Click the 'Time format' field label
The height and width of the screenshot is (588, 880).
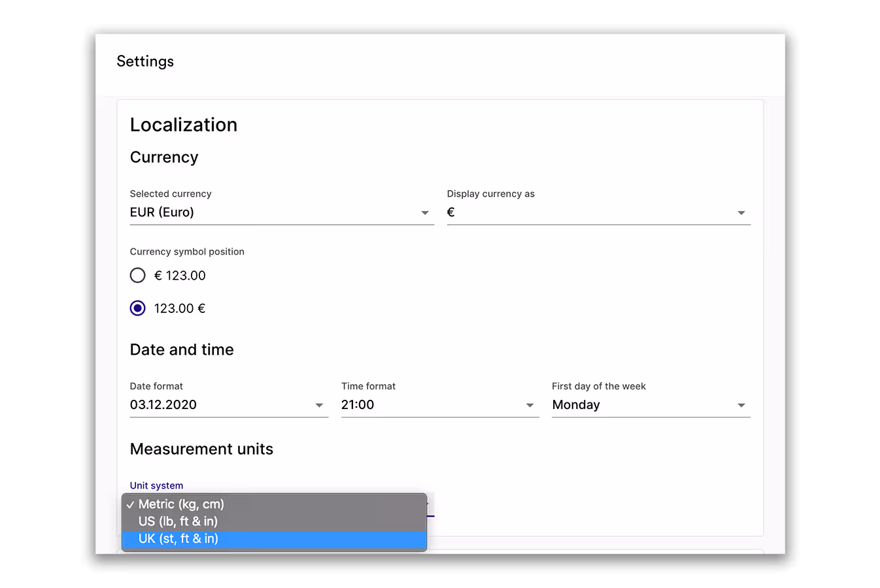[x=368, y=386]
